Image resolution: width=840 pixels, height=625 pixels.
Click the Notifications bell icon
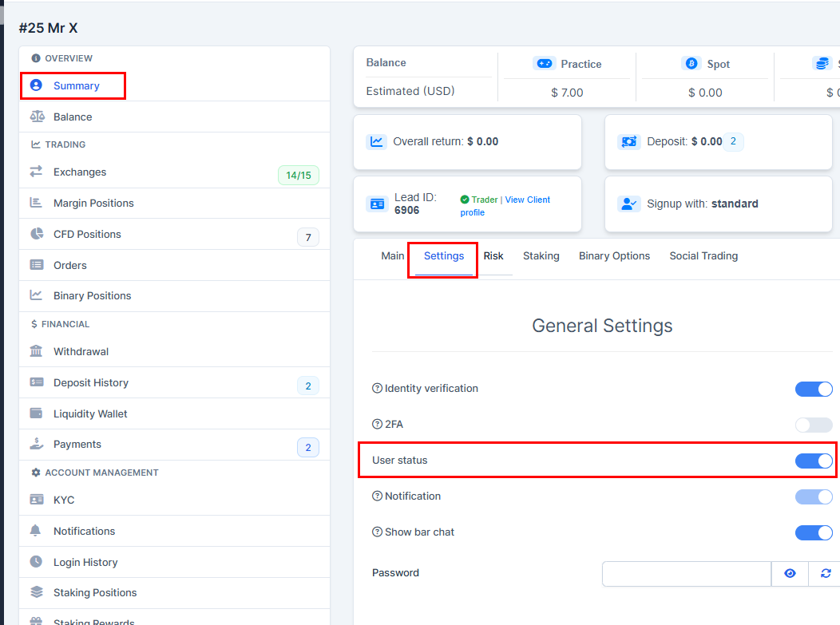point(36,531)
